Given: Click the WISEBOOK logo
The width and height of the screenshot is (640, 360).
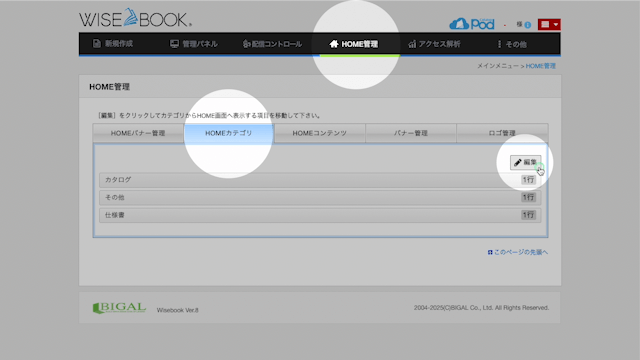Looking at the screenshot, I should [x=135, y=18].
